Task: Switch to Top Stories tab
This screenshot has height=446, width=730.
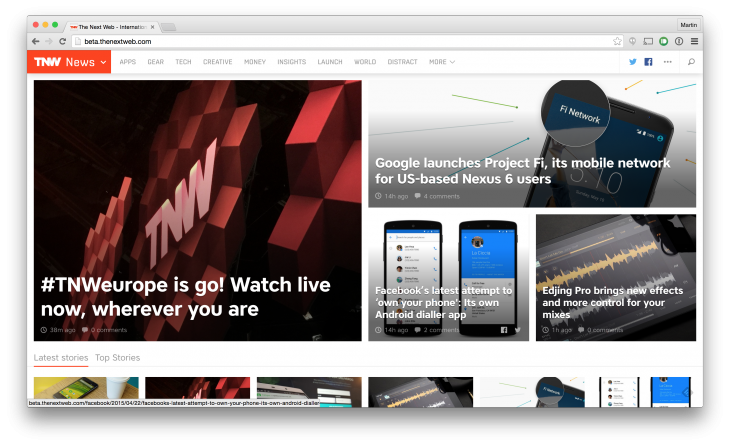Action: [x=117, y=358]
